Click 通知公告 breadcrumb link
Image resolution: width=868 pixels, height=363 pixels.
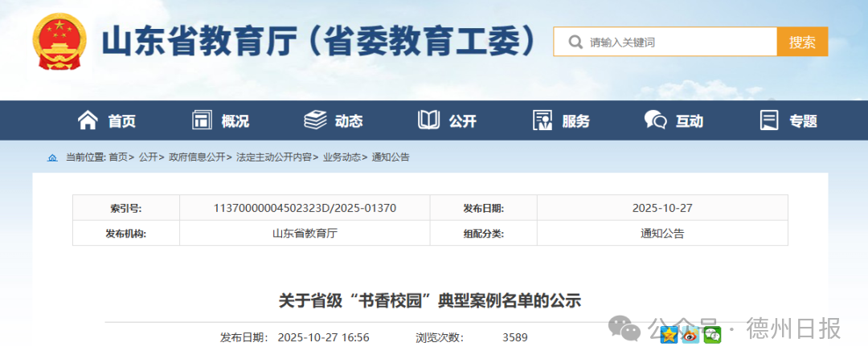click(x=391, y=157)
